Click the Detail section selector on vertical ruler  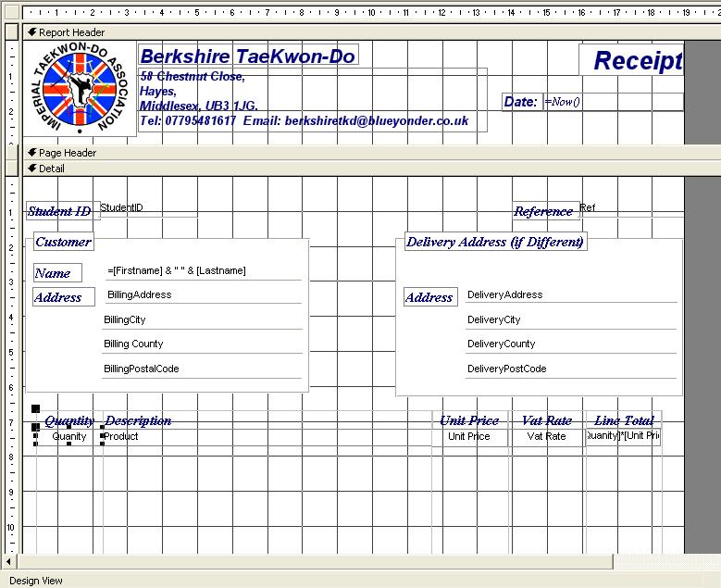(x=11, y=169)
